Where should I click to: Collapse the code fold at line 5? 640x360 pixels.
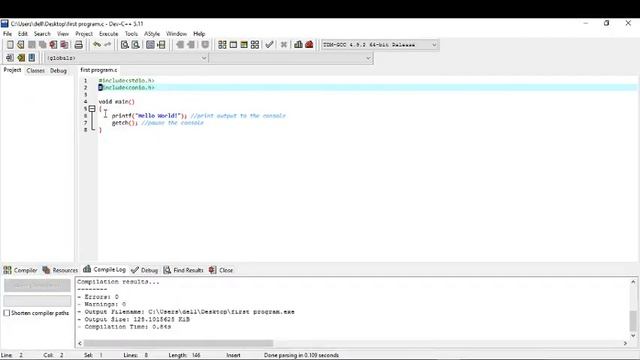(92, 109)
